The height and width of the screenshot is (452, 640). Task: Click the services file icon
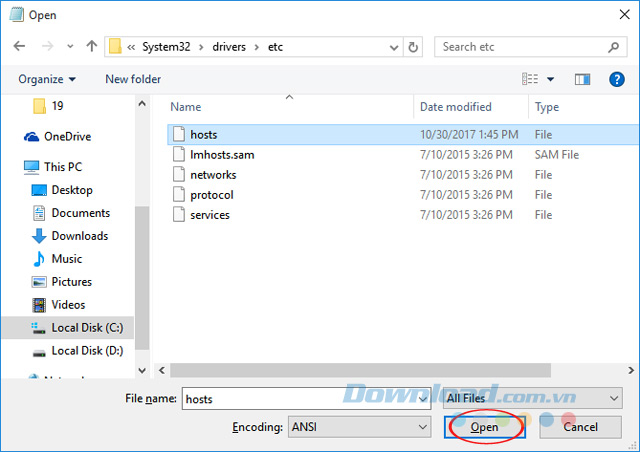179,214
